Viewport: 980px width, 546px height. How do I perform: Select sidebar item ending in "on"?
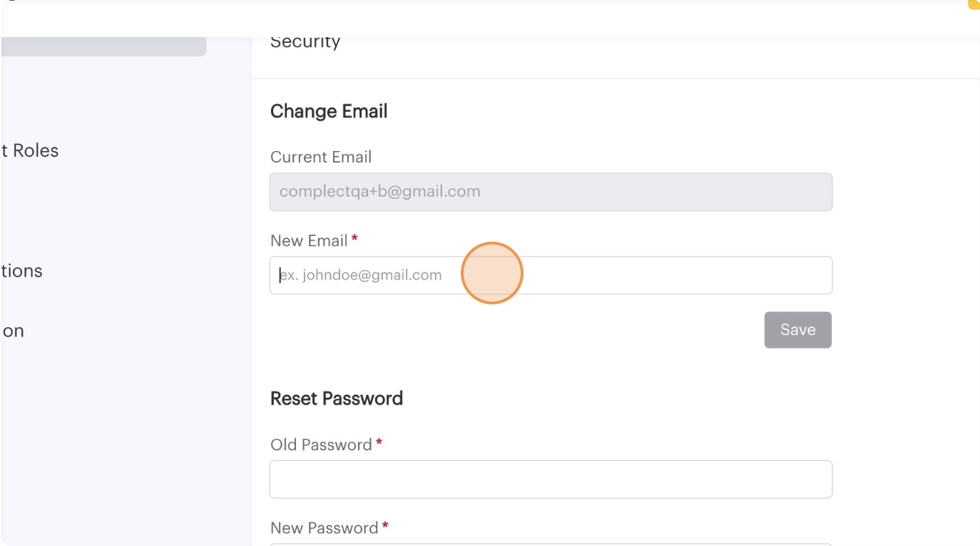[x=13, y=331]
